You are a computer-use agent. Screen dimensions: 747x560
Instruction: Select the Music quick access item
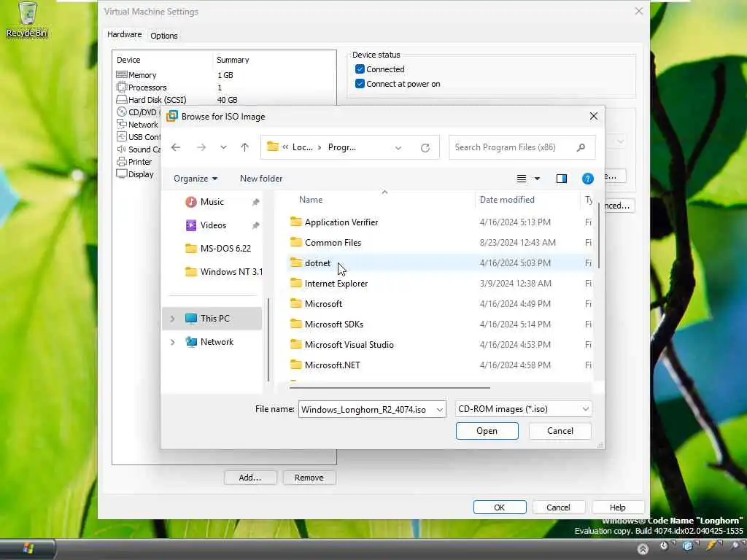[x=212, y=202]
